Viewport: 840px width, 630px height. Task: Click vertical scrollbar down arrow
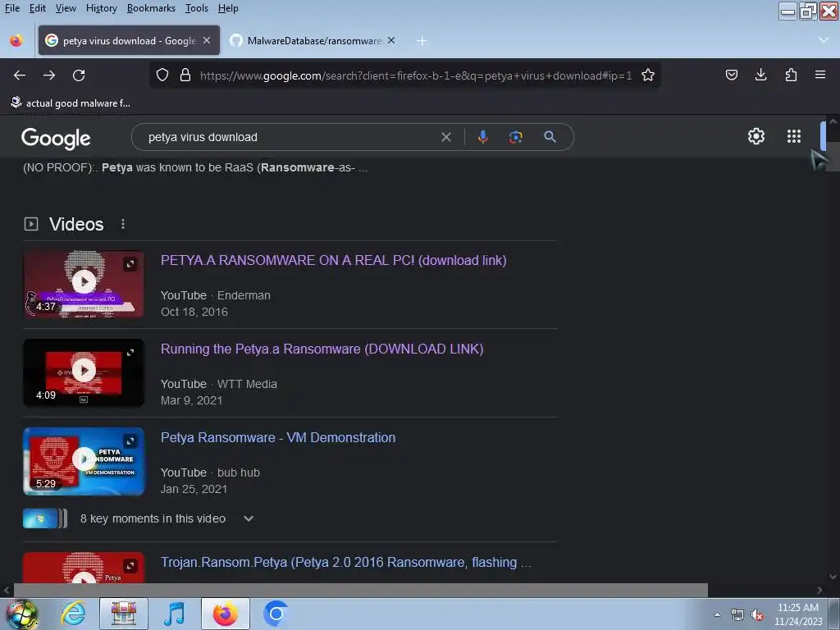[x=833, y=577]
